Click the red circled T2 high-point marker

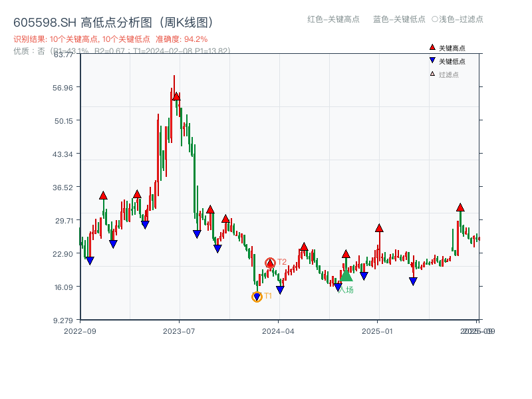(270, 261)
